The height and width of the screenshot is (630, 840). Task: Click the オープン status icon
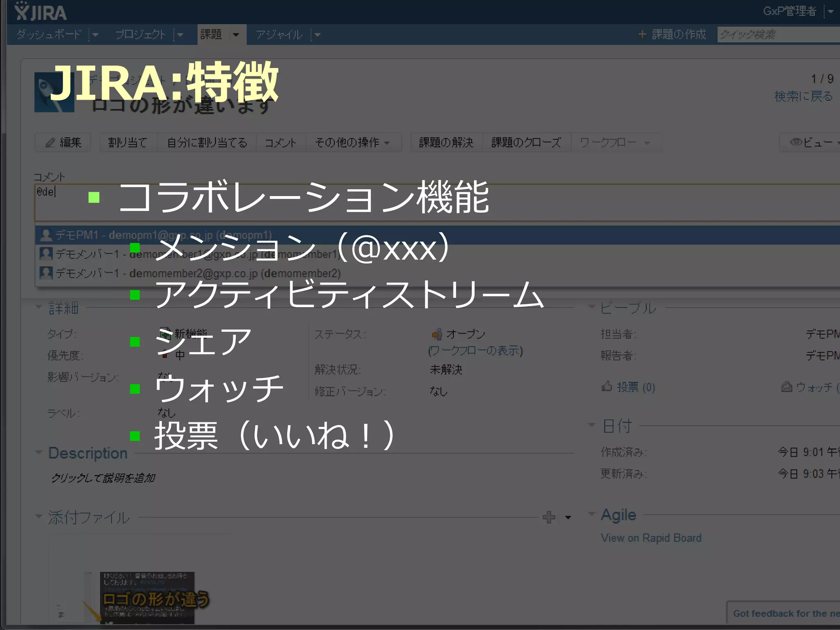coord(437,334)
